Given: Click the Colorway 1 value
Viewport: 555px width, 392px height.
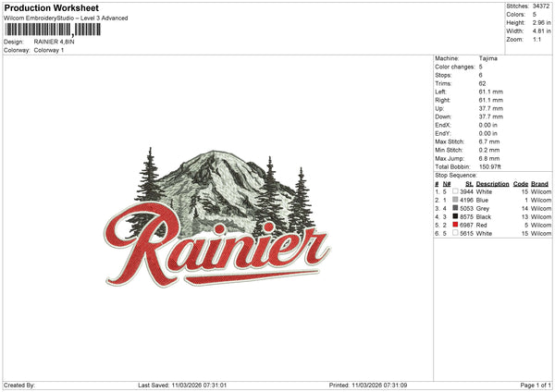Looking at the screenshot, I should click(49, 50).
